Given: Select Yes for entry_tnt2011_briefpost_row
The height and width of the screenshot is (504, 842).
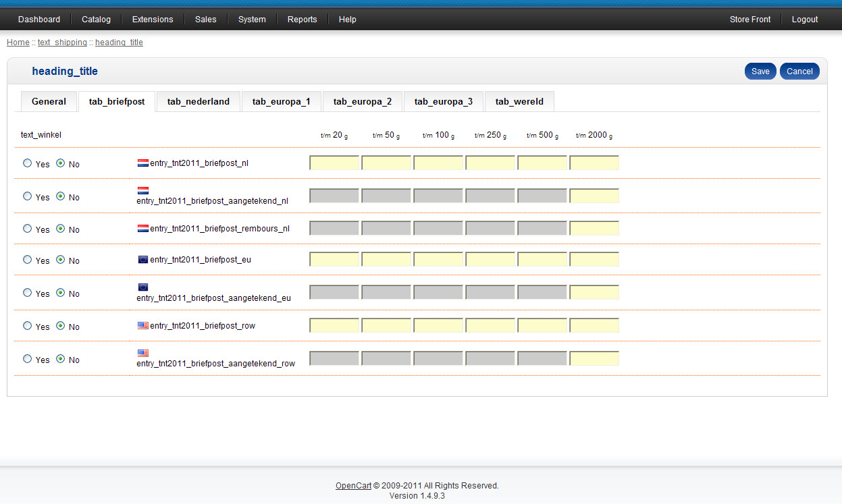Looking at the screenshot, I should coord(27,325).
